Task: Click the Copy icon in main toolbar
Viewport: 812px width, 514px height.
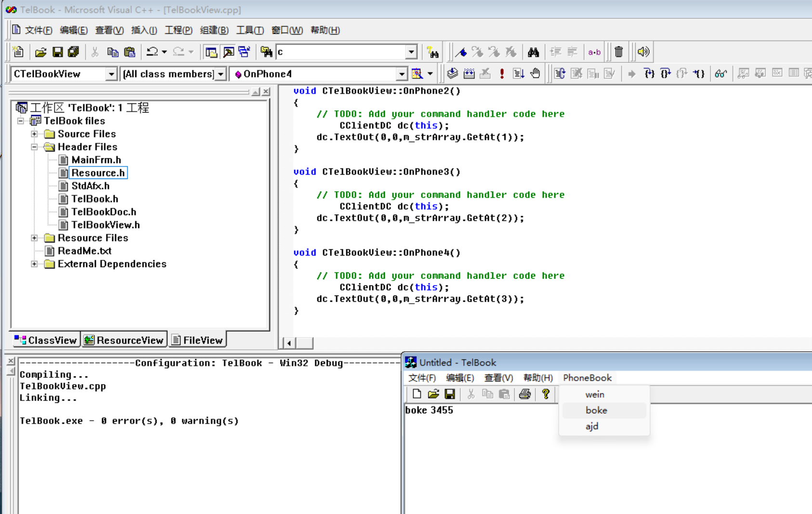Action: 113,52
